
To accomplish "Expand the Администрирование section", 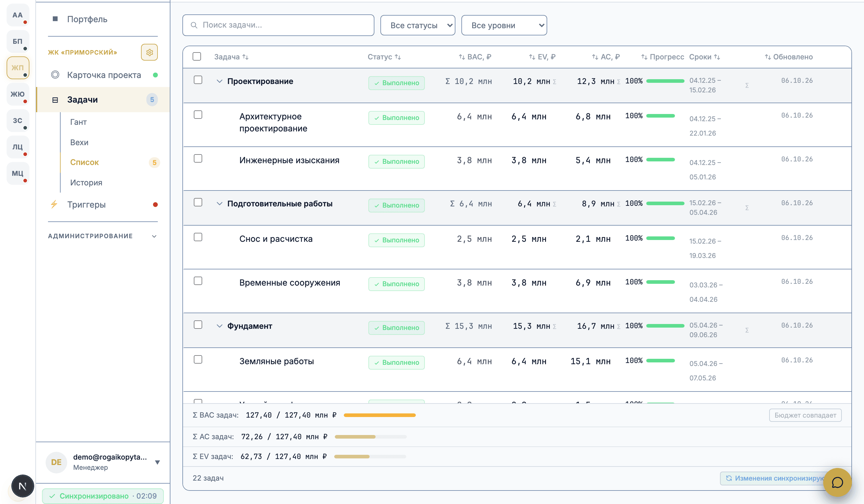I will click(103, 236).
